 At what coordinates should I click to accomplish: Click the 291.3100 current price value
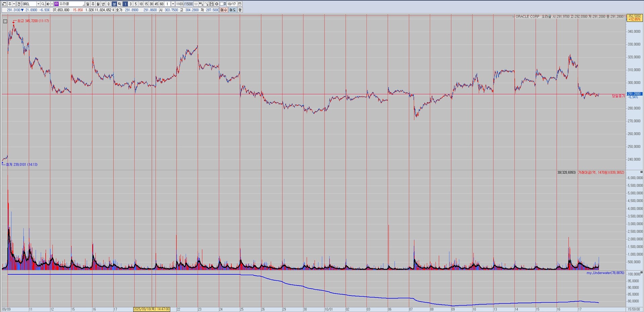(x=14, y=10)
